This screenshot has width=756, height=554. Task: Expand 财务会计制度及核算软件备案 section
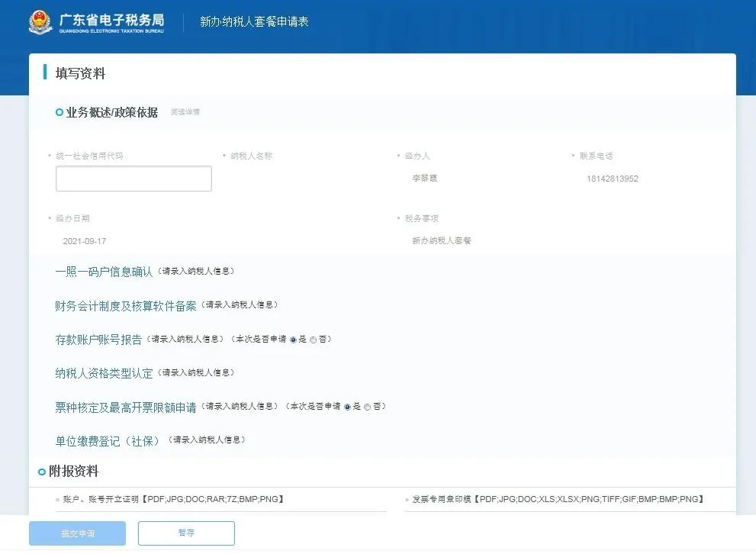[x=125, y=305]
